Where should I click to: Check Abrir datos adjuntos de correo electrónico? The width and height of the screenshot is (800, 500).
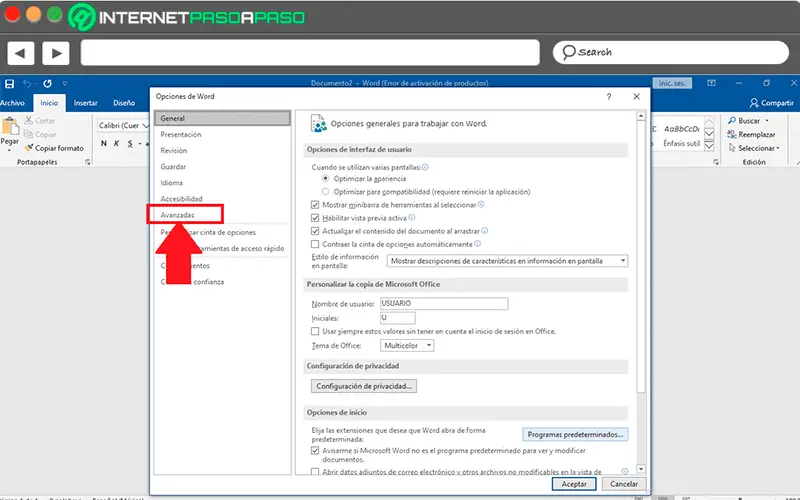(x=315, y=472)
